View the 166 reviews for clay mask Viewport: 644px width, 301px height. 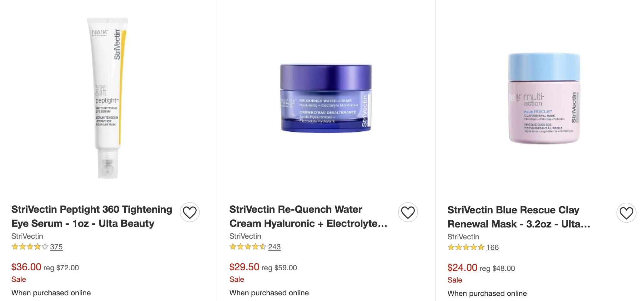tap(492, 247)
